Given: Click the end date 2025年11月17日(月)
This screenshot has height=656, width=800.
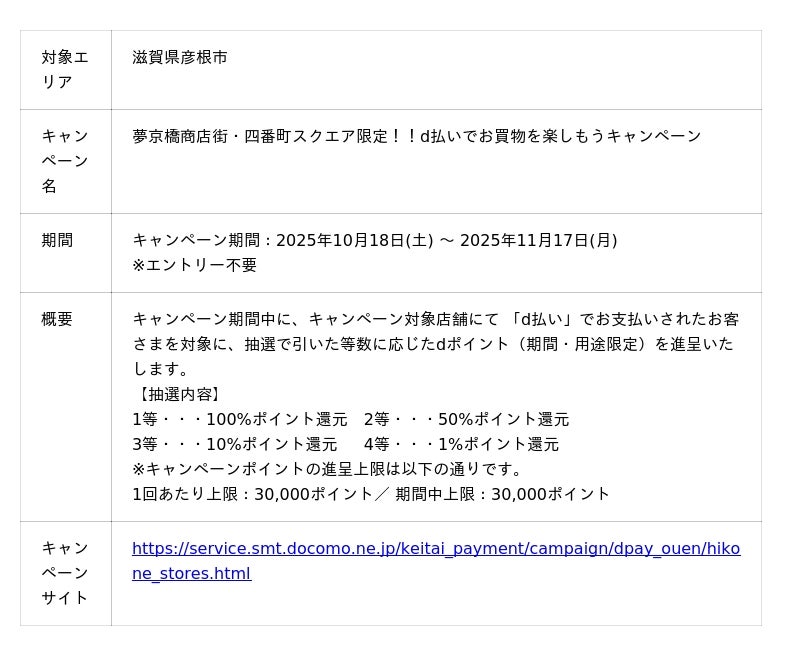Looking at the screenshot, I should pos(538,240).
